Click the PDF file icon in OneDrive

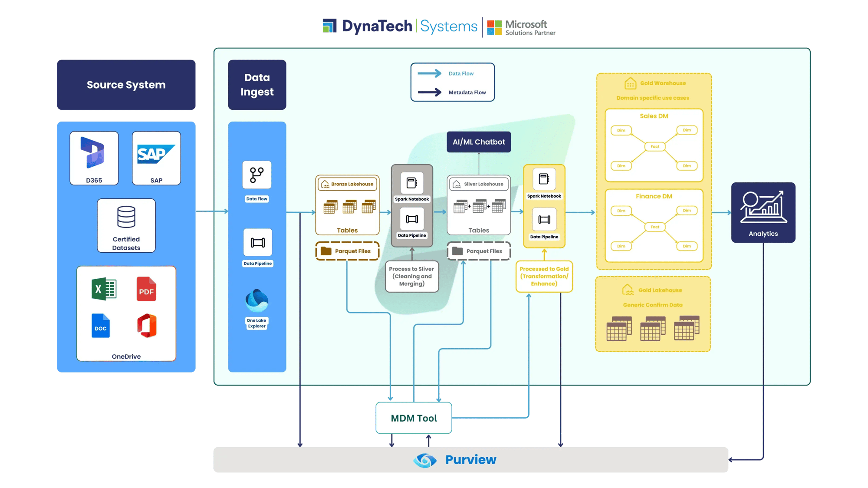tap(146, 289)
